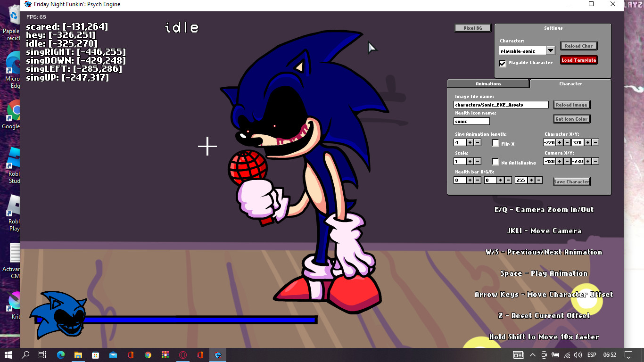This screenshot has width=644, height=362.
Task: Open taskbar search magnifier
Action: pyautogui.click(x=26, y=355)
